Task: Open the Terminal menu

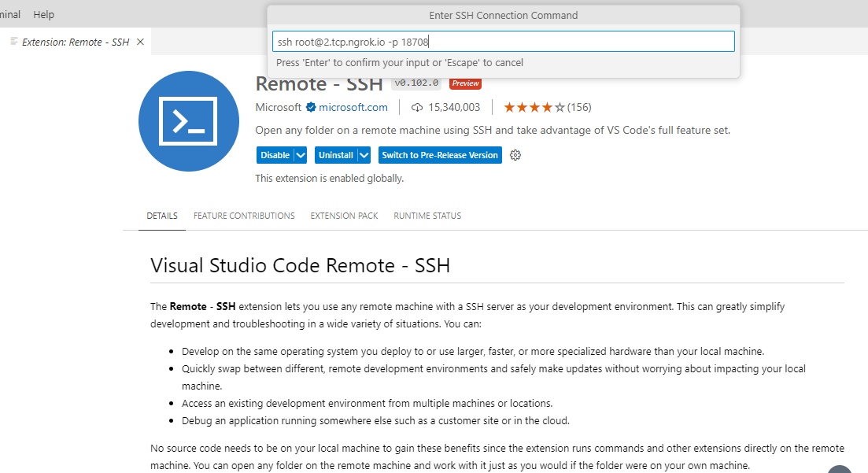Action: click(x=10, y=15)
